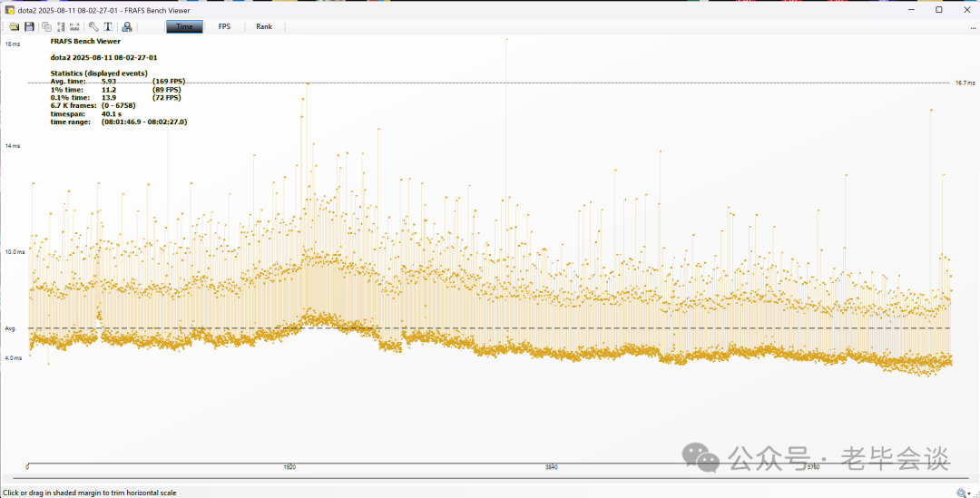The height and width of the screenshot is (498, 980).
Task: Click the '1920' frame tick on horizontal axis
Action: pyautogui.click(x=289, y=467)
